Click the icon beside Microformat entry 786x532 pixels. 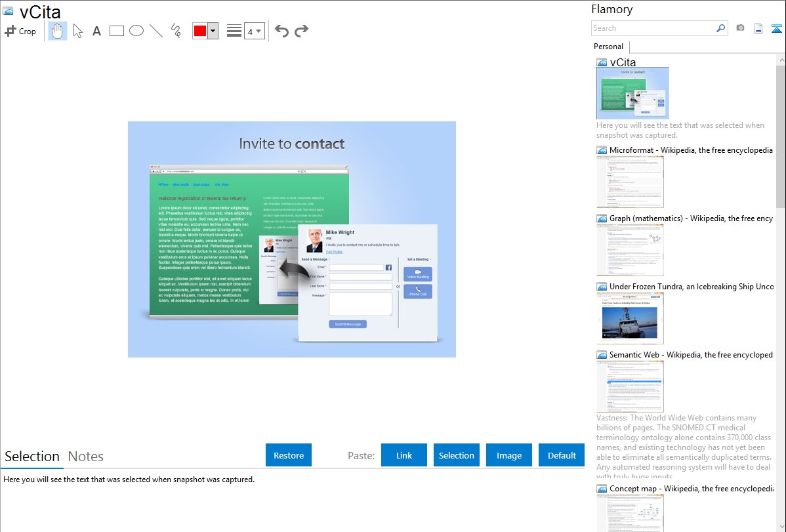point(602,150)
